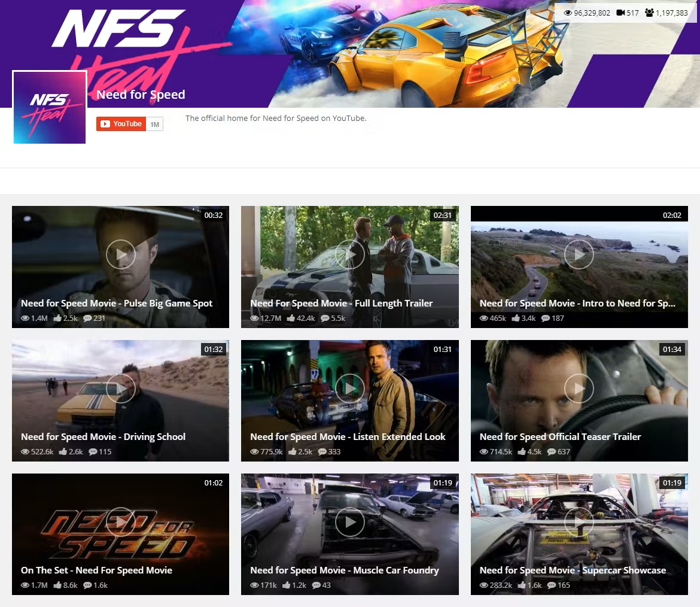700x607 pixels.
Task: Open title 'Need for Speed Movie - Intro to Need for Sp...'
Action: point(578,303)
